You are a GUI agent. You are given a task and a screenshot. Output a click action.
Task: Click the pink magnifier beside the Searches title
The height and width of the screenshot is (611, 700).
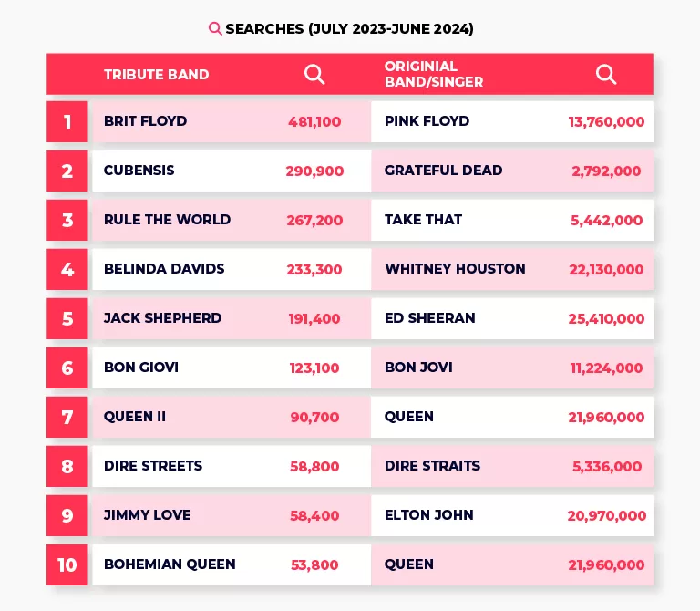point(215,29)
